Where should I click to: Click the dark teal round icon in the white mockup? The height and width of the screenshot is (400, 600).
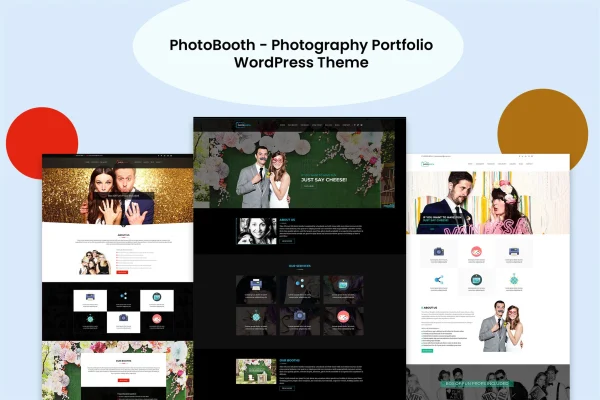tap(476, 279)
